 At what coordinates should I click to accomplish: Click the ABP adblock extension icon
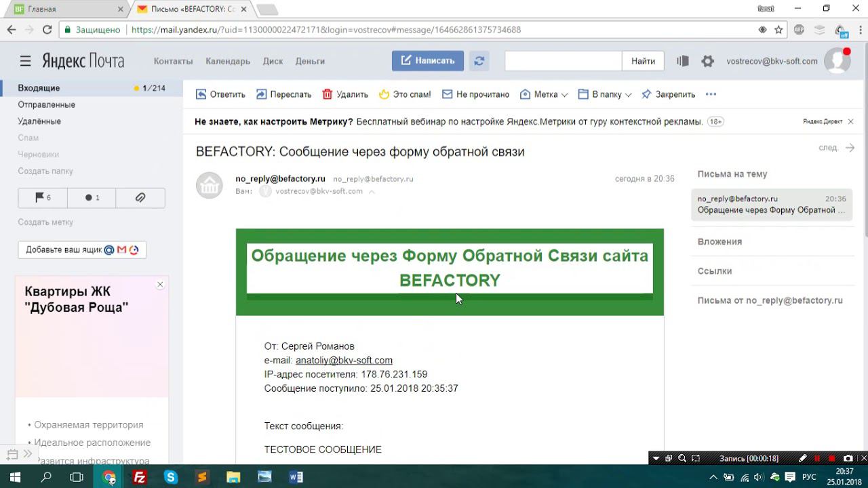(799, 30)
